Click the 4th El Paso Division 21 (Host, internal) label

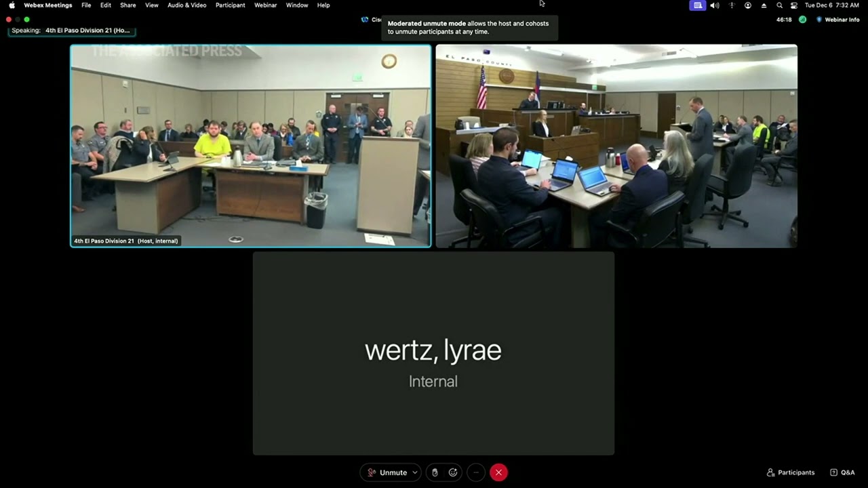click(126, 241)
